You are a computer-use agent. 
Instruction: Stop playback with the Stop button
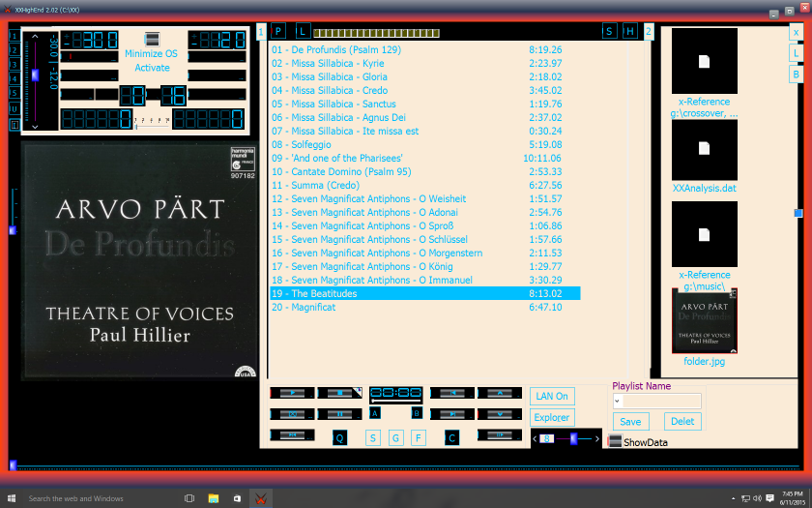tap(339, 393)
